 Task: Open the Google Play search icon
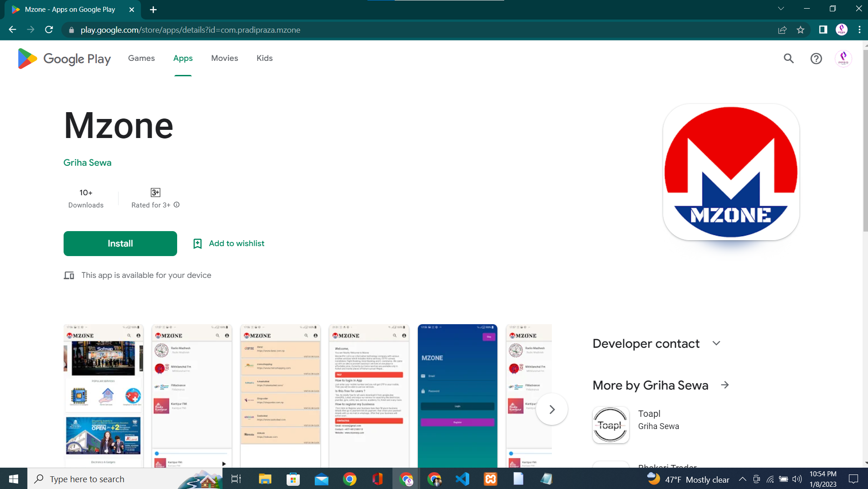point(789,59)
